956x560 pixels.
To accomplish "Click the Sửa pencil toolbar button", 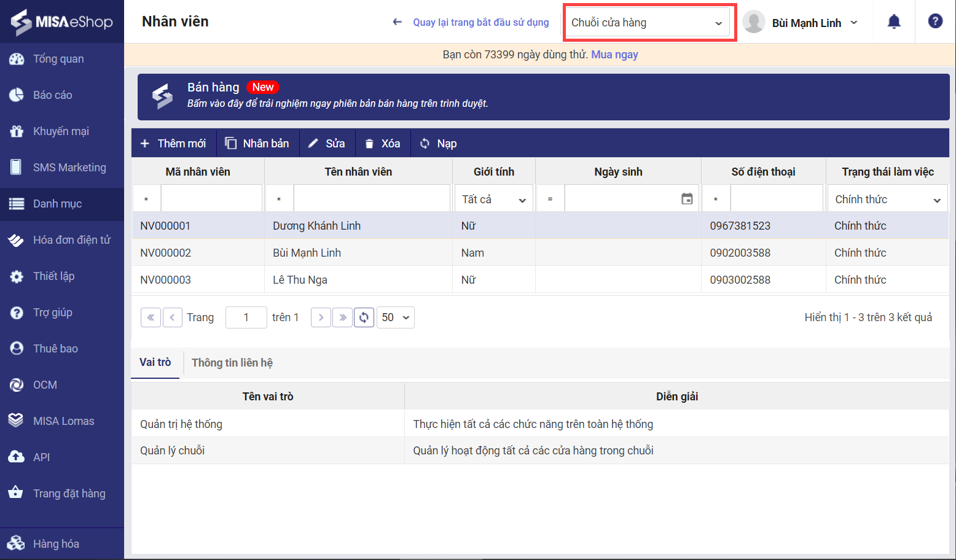I will (327, 144).
